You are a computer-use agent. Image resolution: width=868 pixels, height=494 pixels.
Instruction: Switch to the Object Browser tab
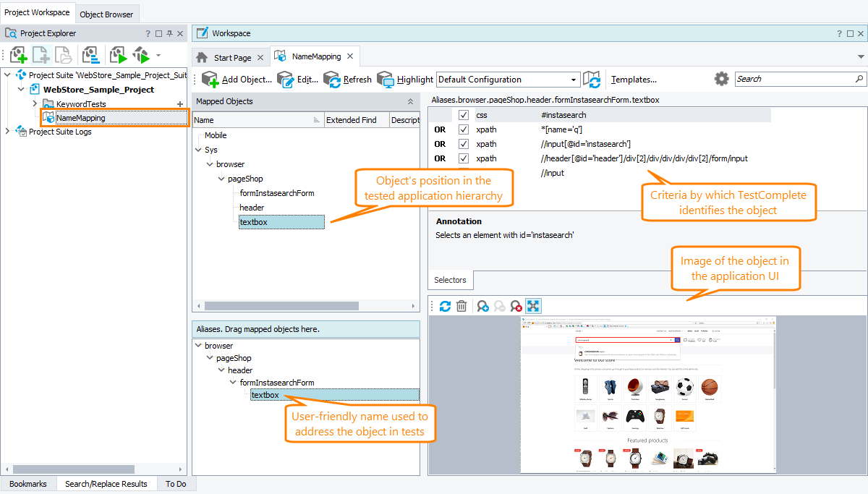pyautogui.click(x=106, y=13)
